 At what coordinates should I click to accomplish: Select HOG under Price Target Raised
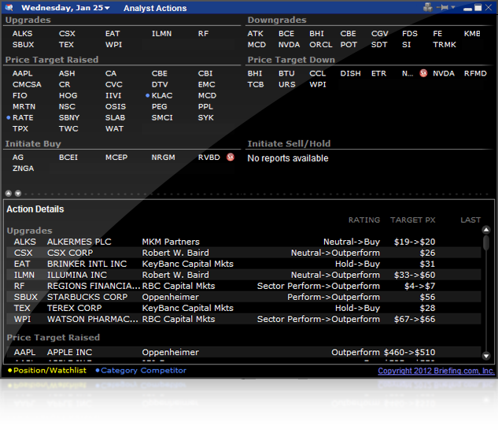coord(68,95)
